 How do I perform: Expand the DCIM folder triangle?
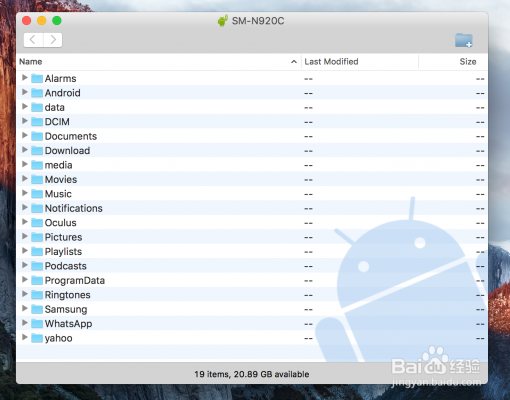coord(25,121)
